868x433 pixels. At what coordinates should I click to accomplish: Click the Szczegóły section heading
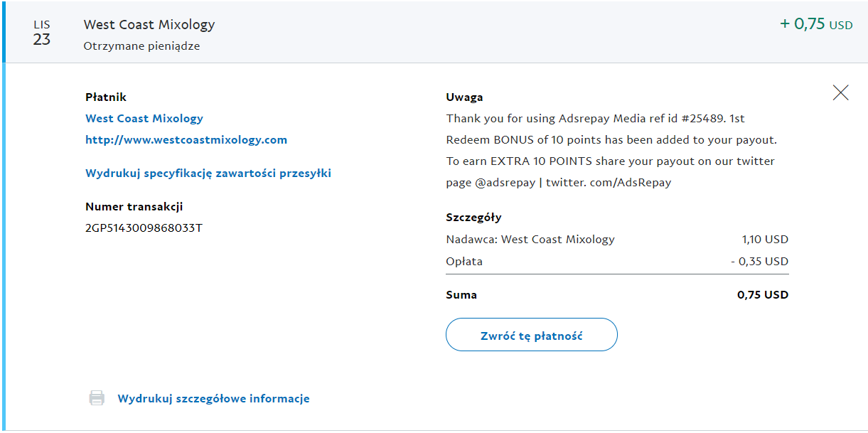pos(473,218)
